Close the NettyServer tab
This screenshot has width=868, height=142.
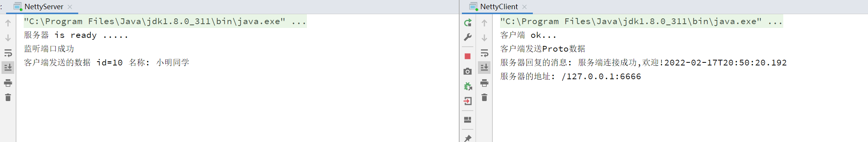click(x=70, y=7)
